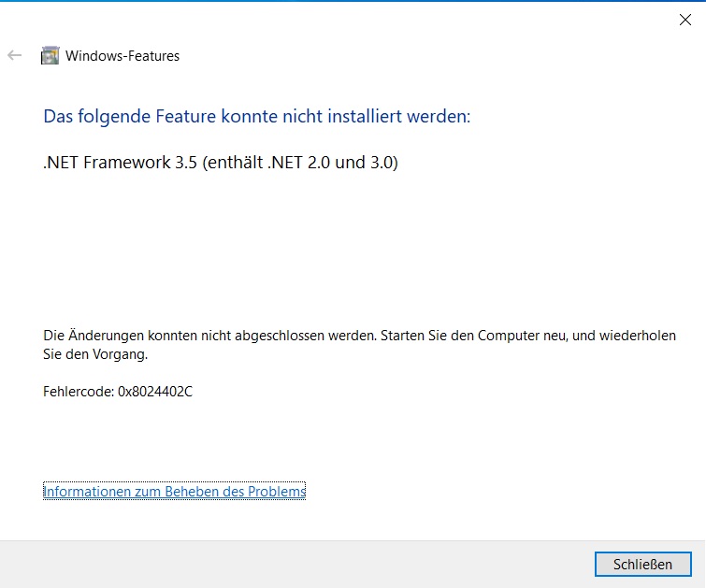Open the 'Informationen zum Beheben des Problems' link
The image size is (706, 588).
click(x=175, y=491)
